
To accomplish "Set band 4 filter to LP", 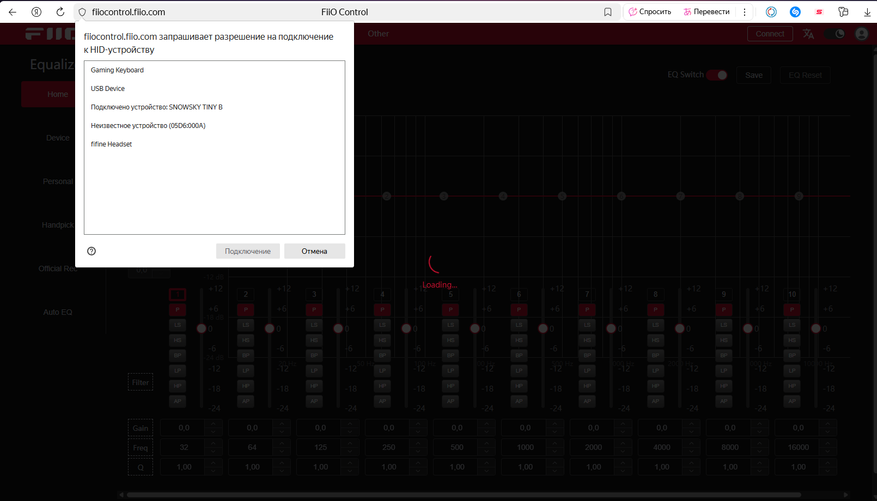I will click(x=383, y=370).
